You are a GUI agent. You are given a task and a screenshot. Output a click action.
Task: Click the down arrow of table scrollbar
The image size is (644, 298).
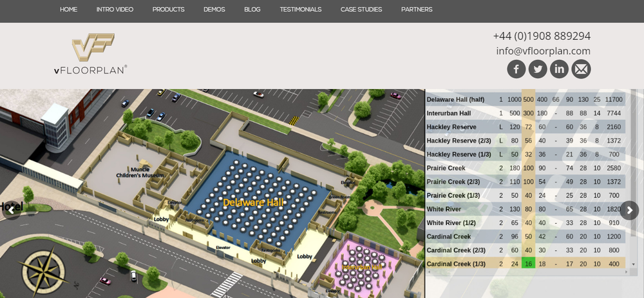pos(633,264)
